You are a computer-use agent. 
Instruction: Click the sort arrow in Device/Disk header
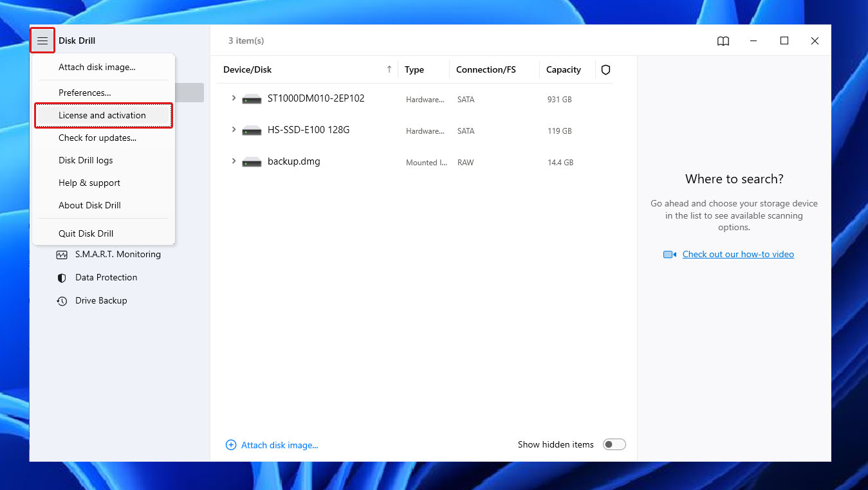389,69
